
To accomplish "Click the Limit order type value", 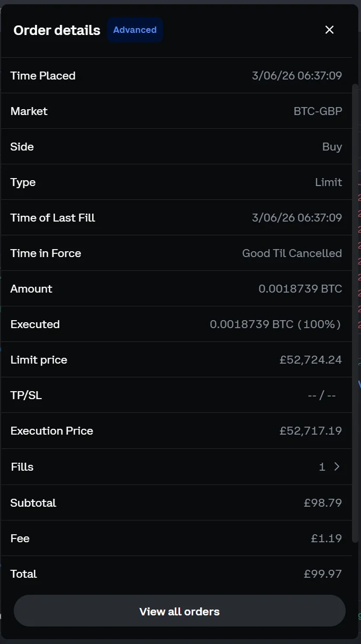I will click(x=329, y=182).
